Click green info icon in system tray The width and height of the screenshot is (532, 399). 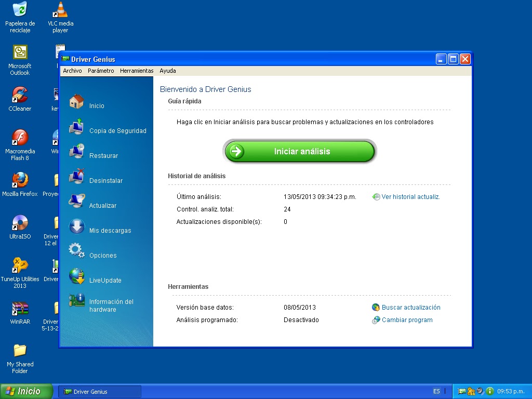[x=489, y=391]
